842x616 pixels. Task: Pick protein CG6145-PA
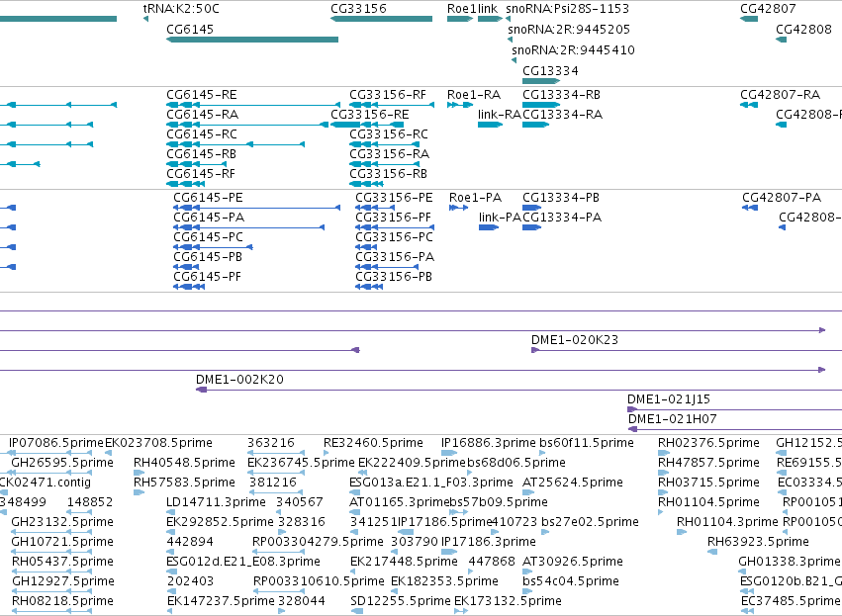click(249, 227)
